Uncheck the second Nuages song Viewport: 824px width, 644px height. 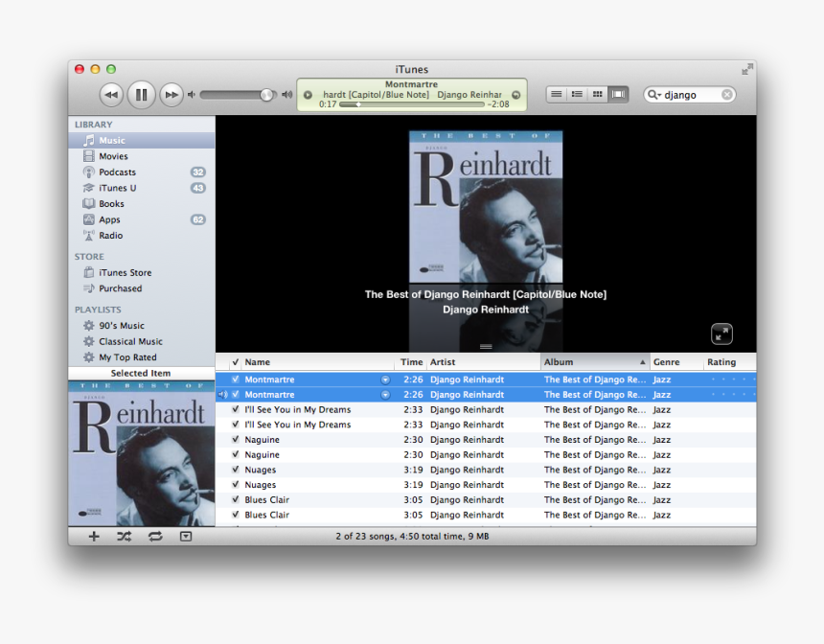[x=236, y=484]
